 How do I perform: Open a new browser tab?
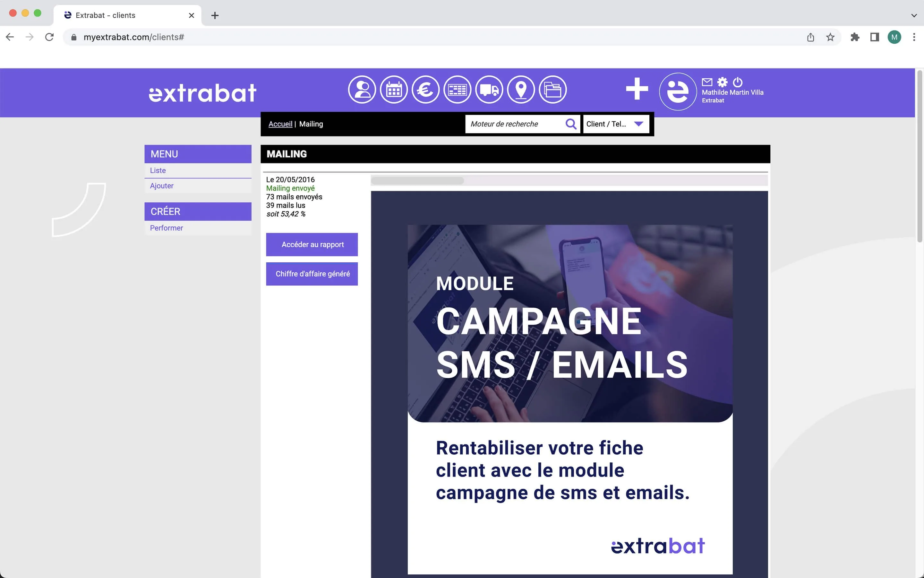point(215,15)
